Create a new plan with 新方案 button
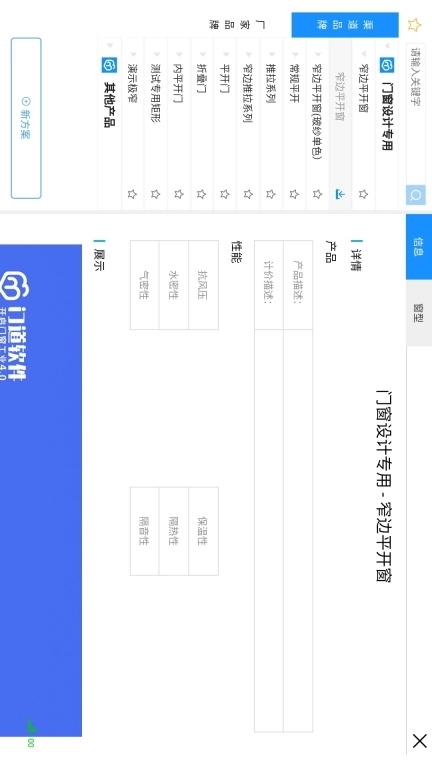 pos(26,118)
